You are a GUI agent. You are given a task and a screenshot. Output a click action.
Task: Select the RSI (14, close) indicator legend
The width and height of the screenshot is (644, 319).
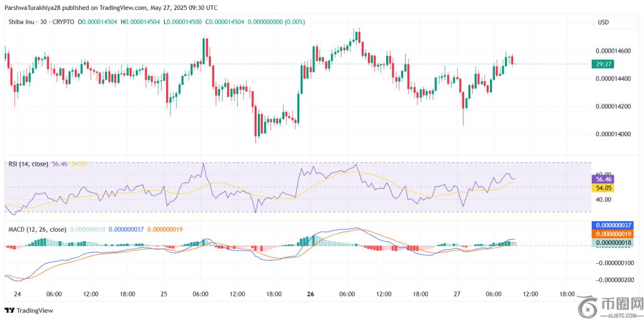click(28, 164)
